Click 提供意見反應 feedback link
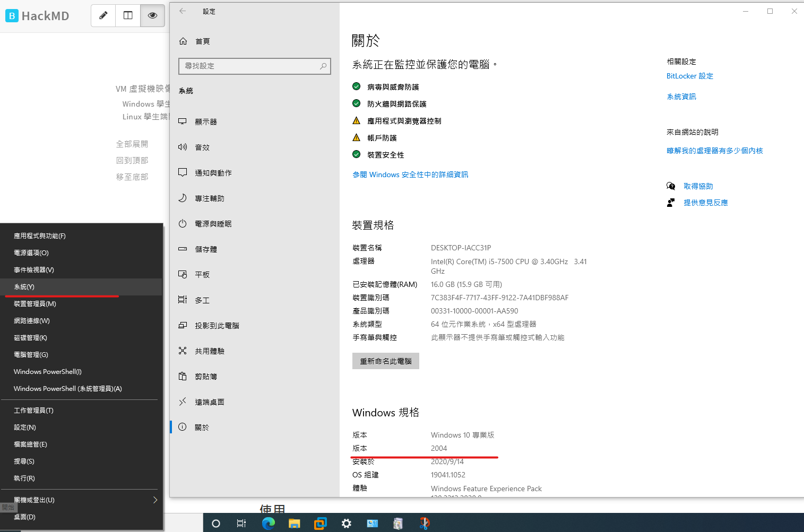Screen dimensions: 804x532 pyautogui.click(x=706, y=203)
